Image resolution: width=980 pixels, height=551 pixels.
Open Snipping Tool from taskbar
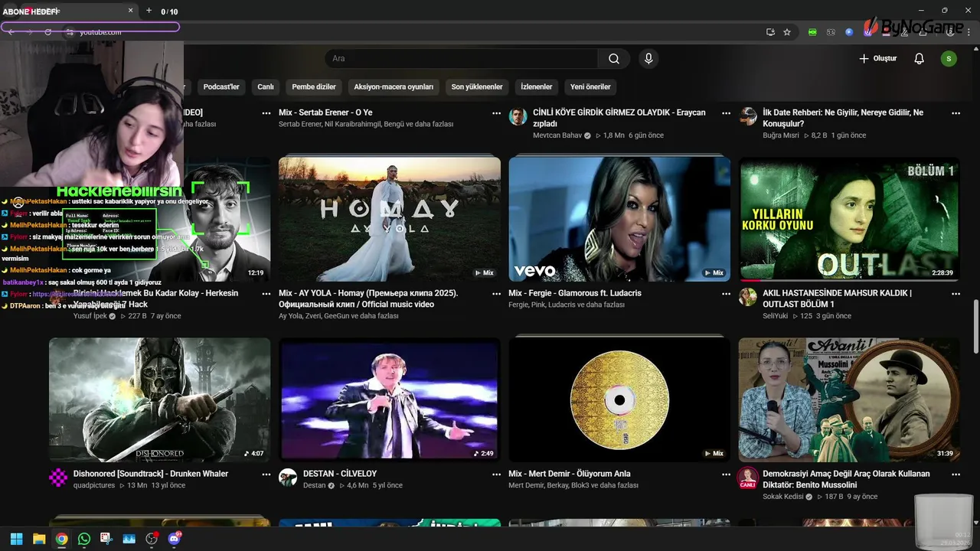(x=106, y=539)
